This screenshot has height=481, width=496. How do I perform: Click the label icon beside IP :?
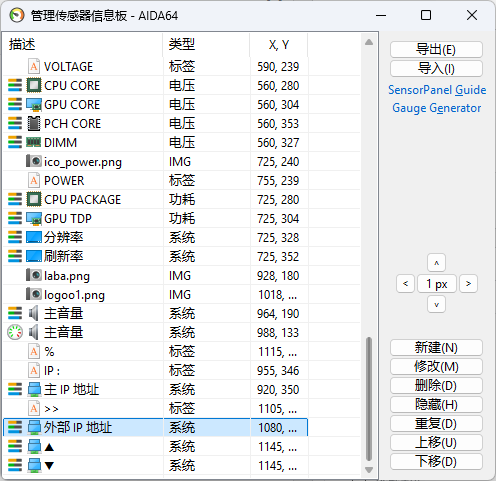point(34,370)
